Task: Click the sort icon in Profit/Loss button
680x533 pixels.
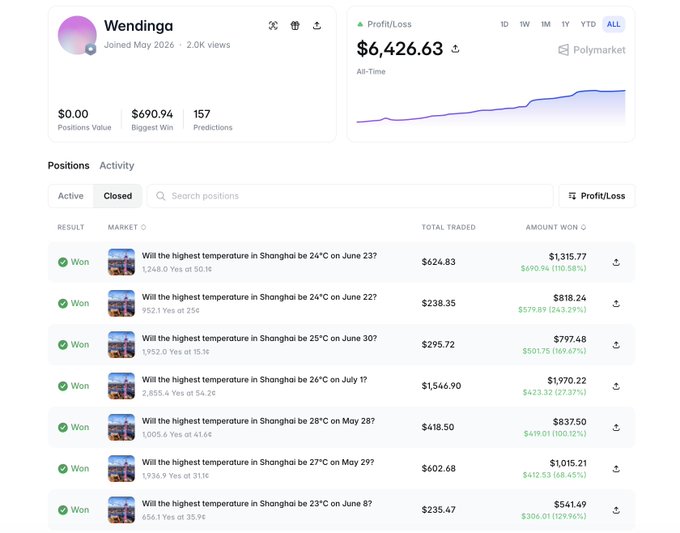Action: pyautogui.click(x=572, y=196)
